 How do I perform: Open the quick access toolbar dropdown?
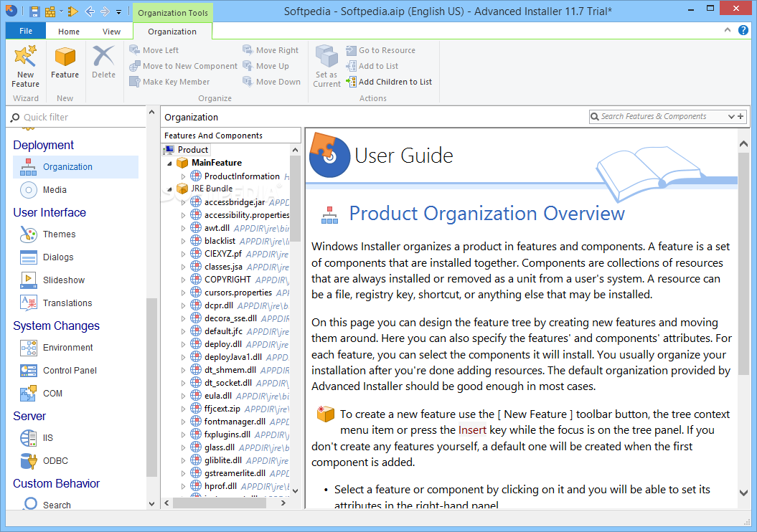pyautogui.click(x=119, y=12)
